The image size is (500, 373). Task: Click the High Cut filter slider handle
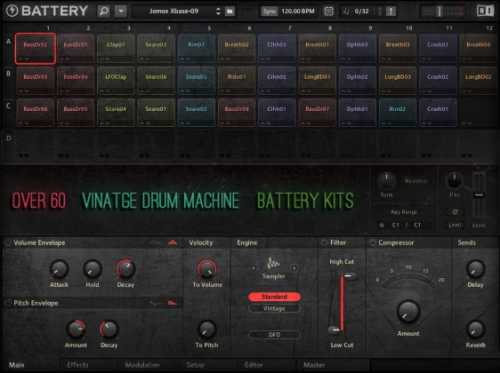pyautogui.click(x=348, y=276)
